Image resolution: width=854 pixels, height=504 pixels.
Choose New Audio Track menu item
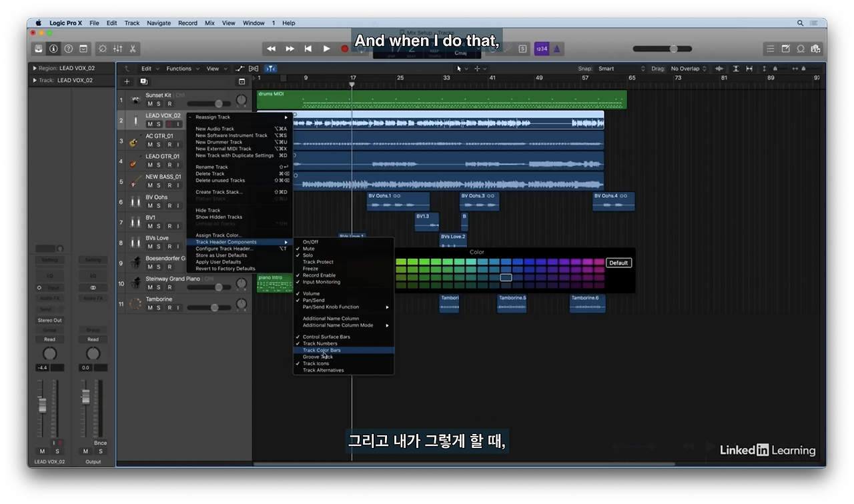click(x=239, y=129)
